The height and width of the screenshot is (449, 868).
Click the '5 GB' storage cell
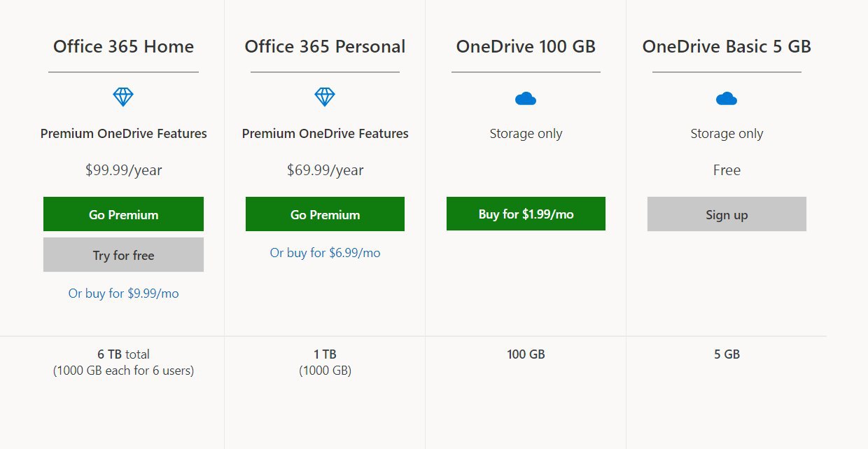[727, 354]
